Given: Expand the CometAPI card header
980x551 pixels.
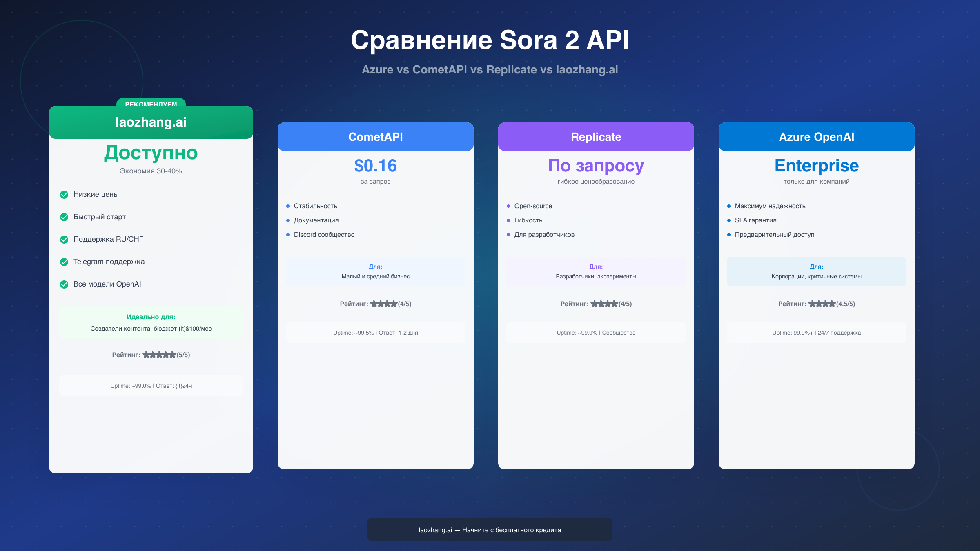Looking at the screenshot, I should [x=375, y=137].
